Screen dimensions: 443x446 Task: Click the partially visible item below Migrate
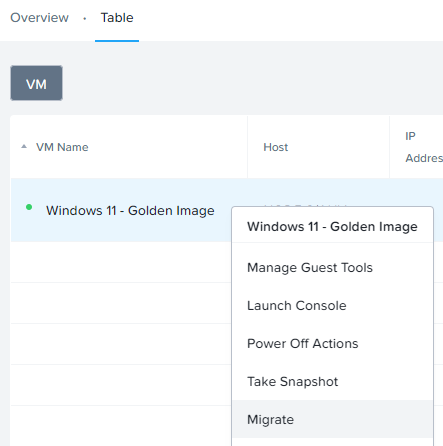[332, 442]
